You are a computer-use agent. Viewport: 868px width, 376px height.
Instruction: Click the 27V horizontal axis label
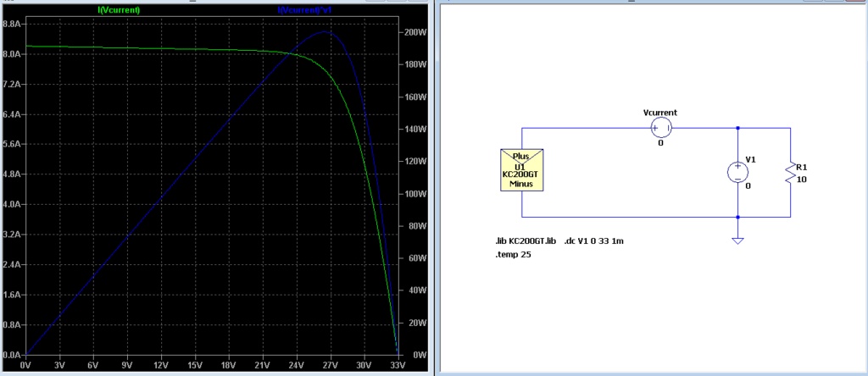click(x=331, y=366)
